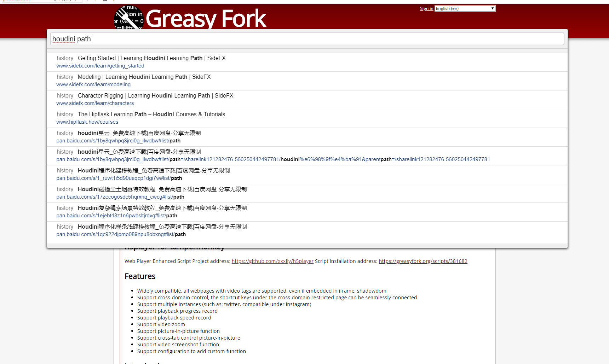Image resolution: width=609 pixels, height=364 pixels.
Task: Click "Support playback speed record" text
Action: [x=174, y=318]
